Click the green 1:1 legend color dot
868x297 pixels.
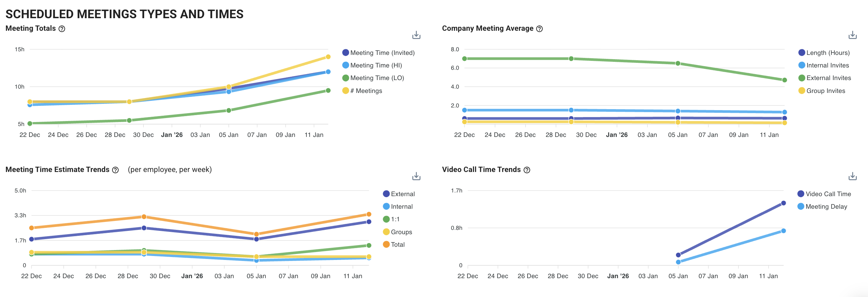click(386, 220)
